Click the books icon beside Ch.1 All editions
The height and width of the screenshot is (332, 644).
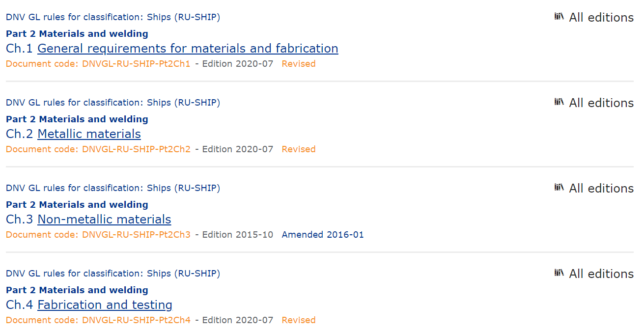[x=559, y=17]
